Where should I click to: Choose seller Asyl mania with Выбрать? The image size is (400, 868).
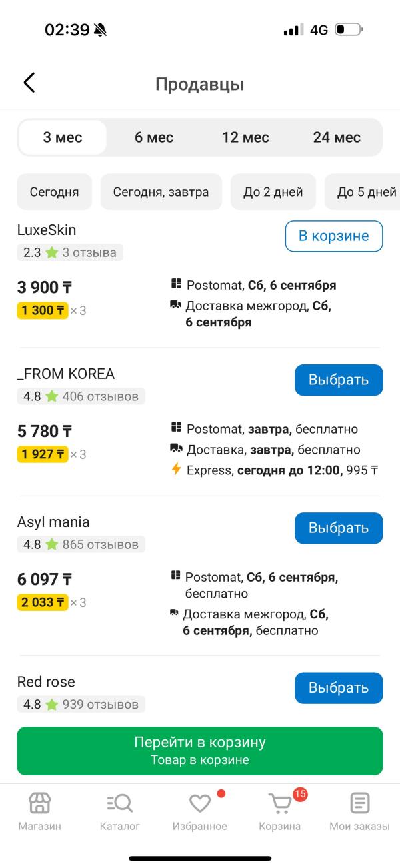339,528
